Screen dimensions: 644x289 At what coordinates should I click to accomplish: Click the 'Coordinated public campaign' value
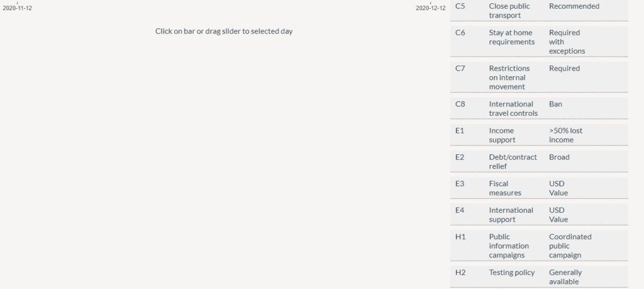tap(570, 246)
